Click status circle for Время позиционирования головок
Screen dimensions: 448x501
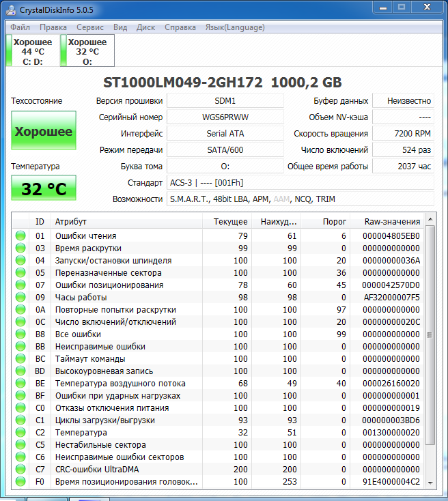20,481
